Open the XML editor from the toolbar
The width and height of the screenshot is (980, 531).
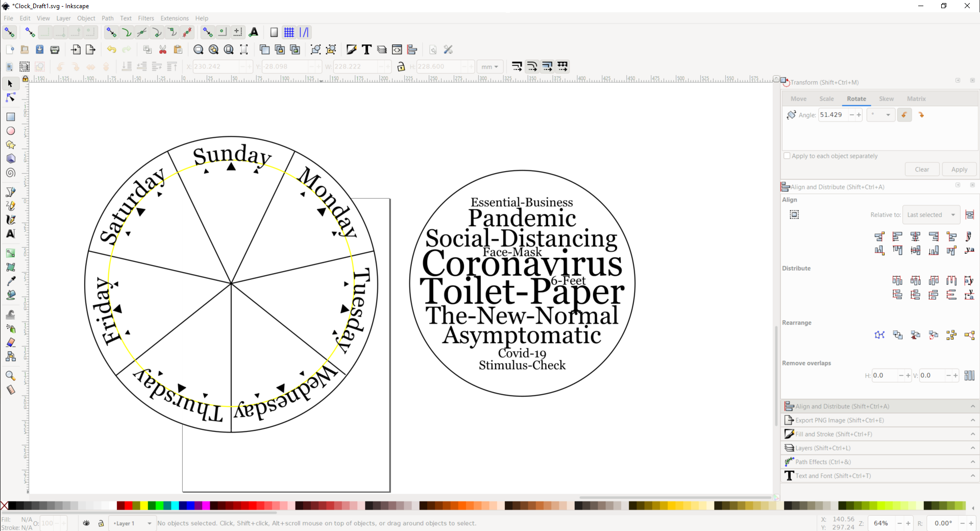397,50
